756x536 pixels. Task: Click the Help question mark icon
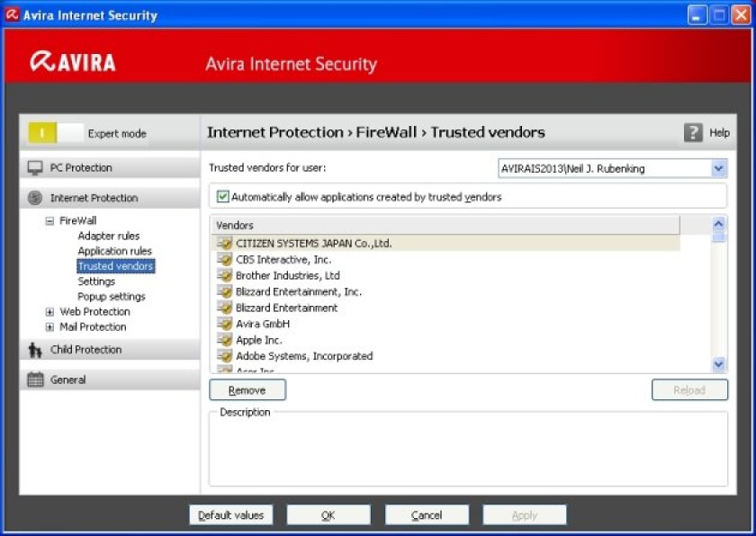[x=693, y=132]
